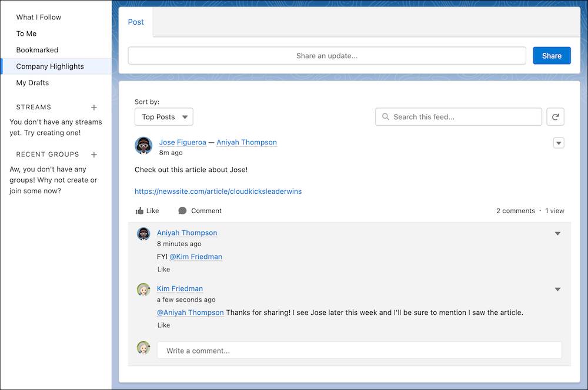Like Kim Friedman's comment
This screenshot has height=390, width=588.
tap(163, 325)
